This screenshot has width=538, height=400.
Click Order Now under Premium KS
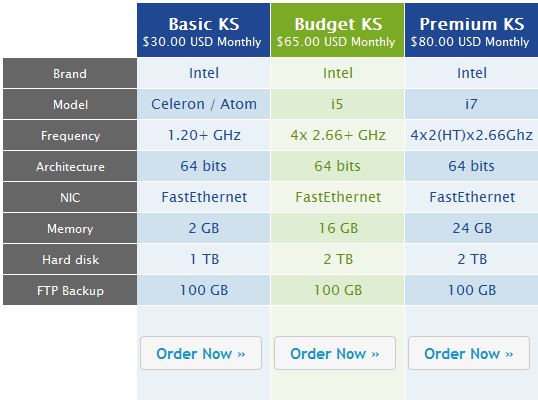(x=469, y=353)
